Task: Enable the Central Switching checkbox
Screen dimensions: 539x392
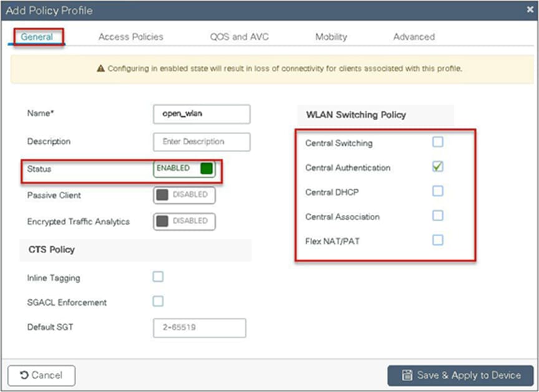Action: click(438, 143)
